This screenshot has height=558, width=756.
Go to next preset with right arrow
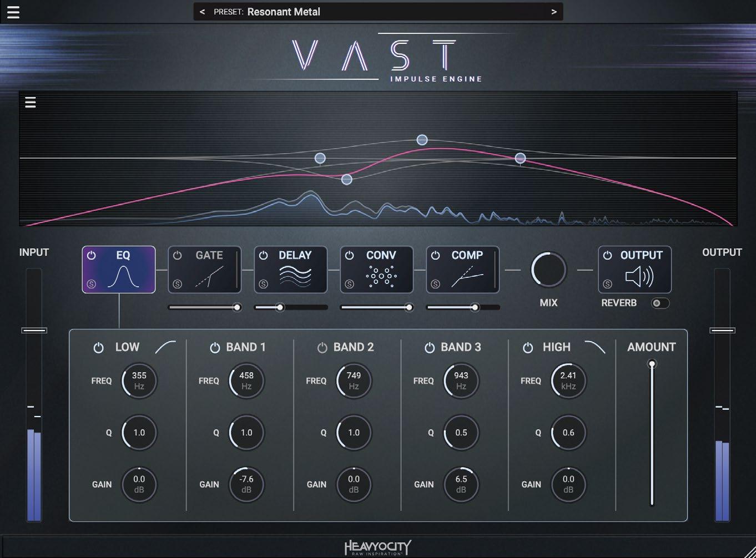553,12
